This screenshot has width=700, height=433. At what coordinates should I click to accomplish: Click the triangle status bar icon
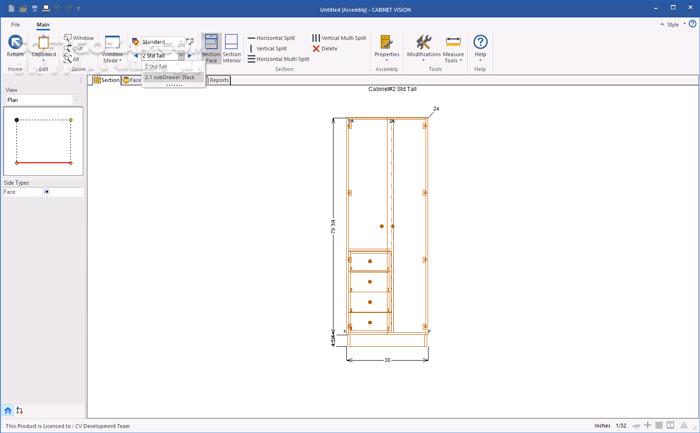coord(683,425)
